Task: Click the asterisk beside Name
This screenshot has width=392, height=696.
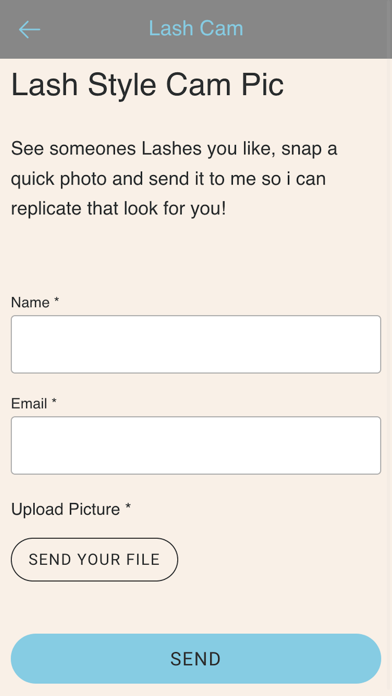Action: (56, 301)
